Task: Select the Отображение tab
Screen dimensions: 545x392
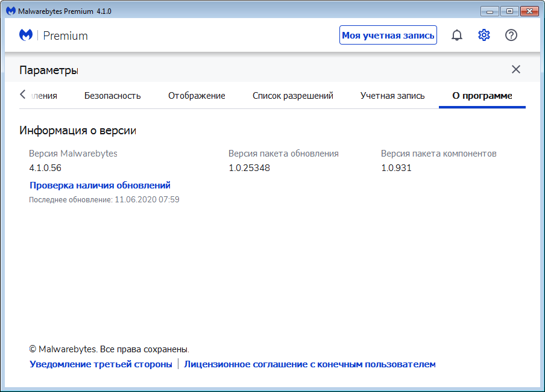Action: coord(197,96)
